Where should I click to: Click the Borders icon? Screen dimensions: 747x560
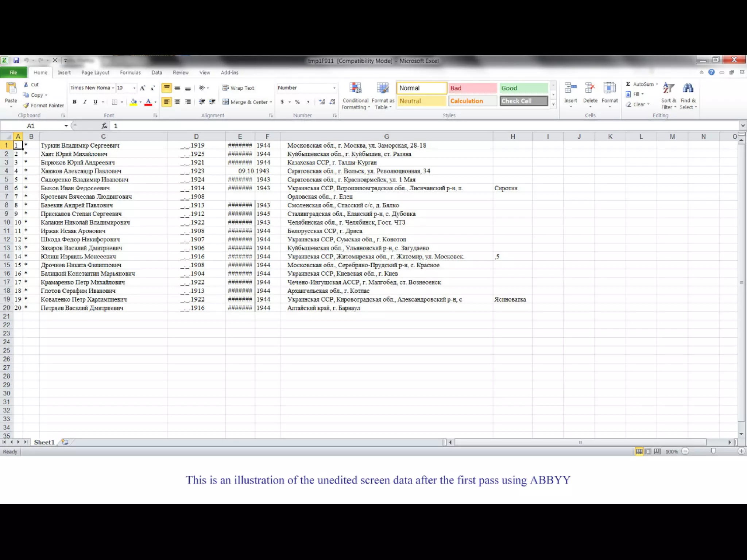pos(115,102)
